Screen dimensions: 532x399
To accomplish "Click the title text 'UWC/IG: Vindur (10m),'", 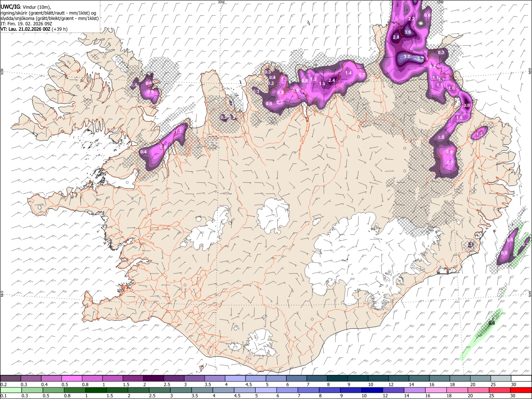I will tap(25, 6).
